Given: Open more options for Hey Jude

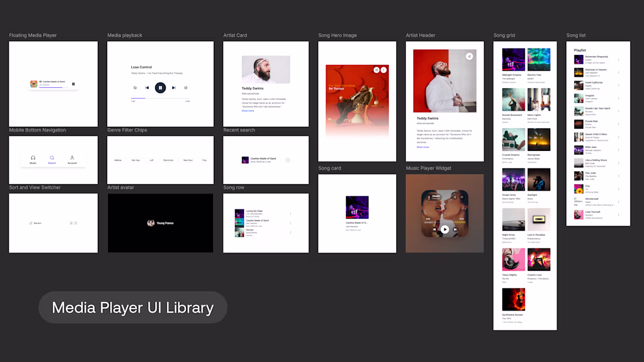Looking at the screenshot, I should click(619, 176).
